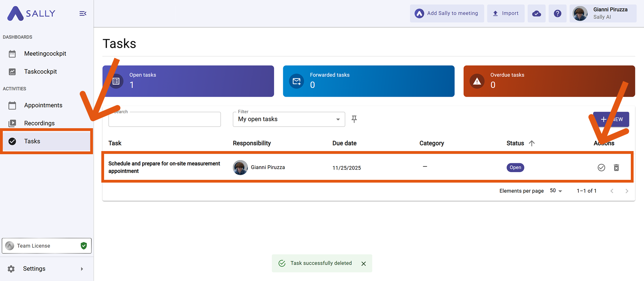
Task: Open Meetingcockpit dashboard
Action: point(45,54)
